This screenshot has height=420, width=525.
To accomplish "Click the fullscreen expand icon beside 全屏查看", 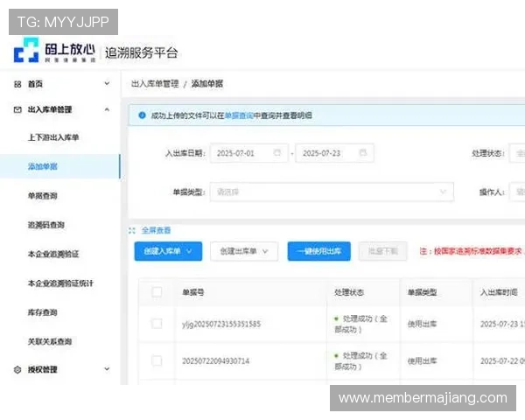I will click(x=132, y=230).
